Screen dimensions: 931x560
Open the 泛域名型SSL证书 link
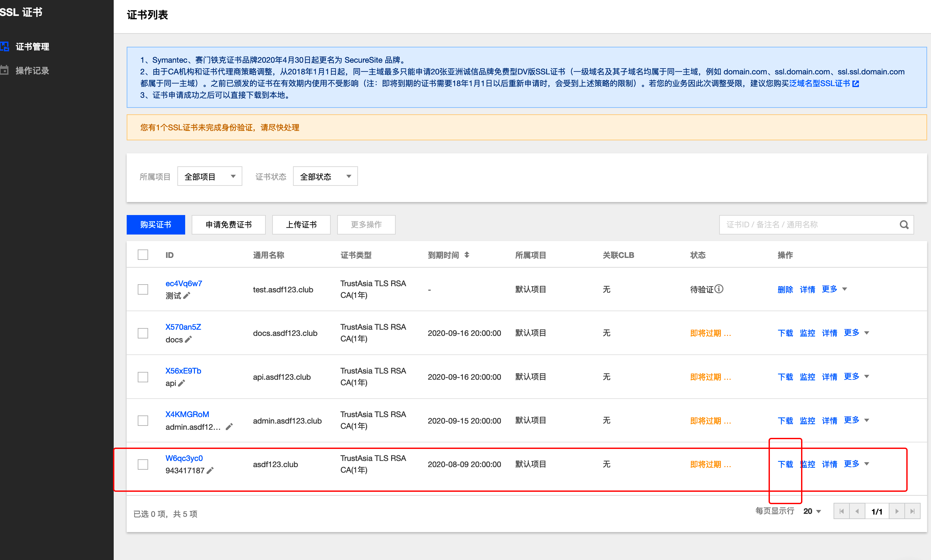(x=819, y=83)
